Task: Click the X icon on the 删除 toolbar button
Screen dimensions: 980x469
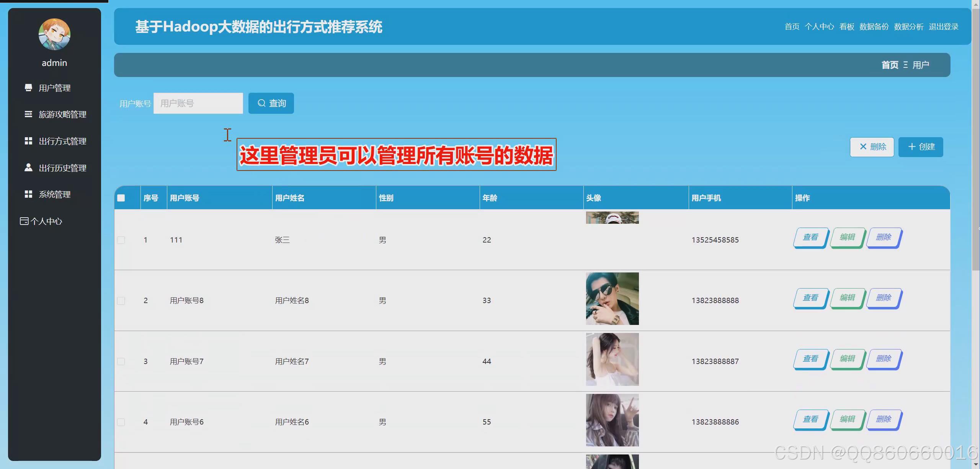Action: (x=863, y=147)
